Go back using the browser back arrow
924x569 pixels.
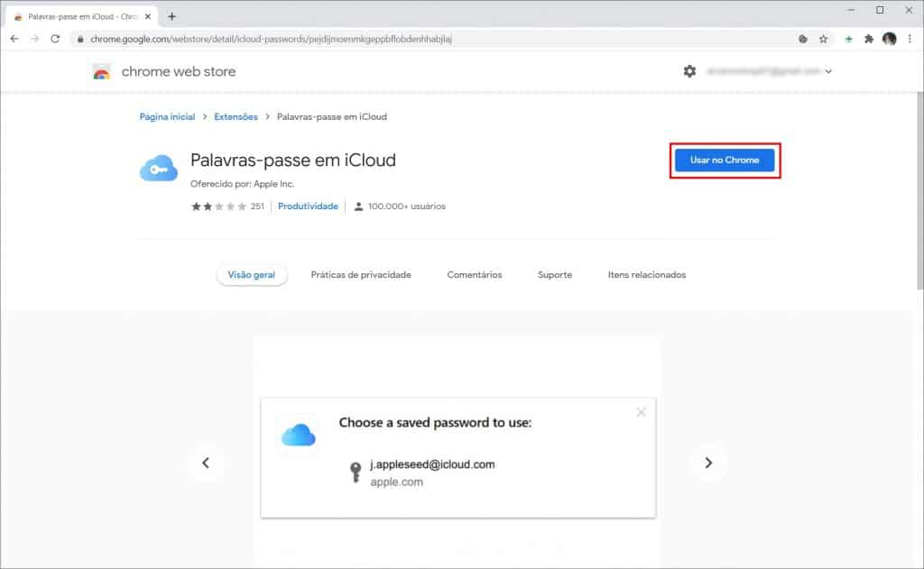pyautogui.click(x=14, y=39)
